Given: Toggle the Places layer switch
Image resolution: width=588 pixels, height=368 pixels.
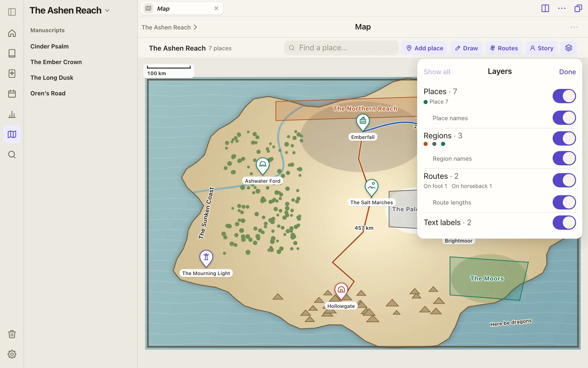Looking at the screenshot, I should [564, 96].
